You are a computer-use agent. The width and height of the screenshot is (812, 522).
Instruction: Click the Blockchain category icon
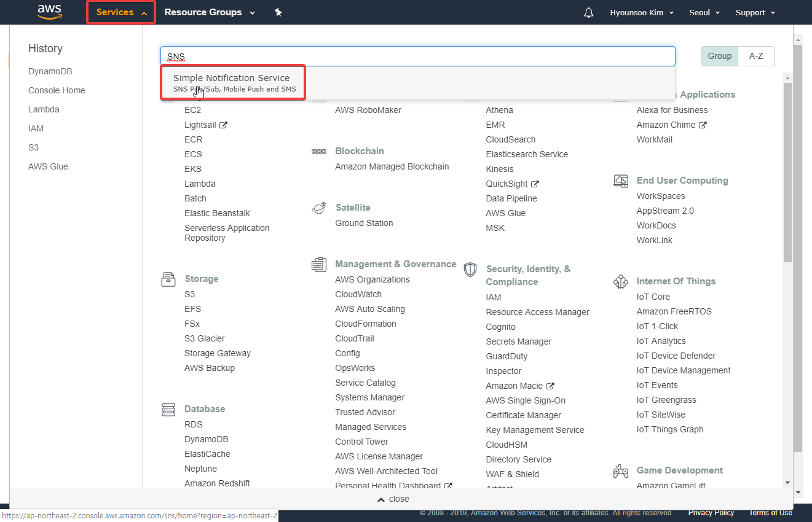319,152
